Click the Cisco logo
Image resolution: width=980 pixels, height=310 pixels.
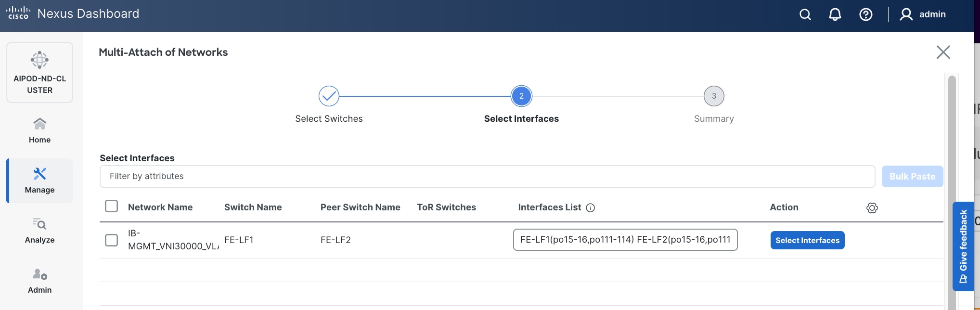tap(18, 13)
